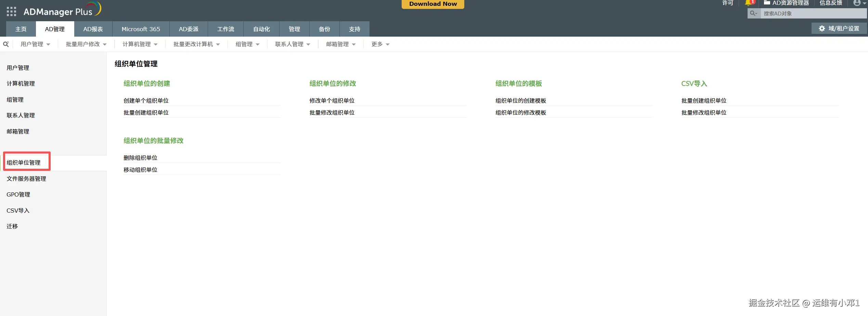Expand the 更多 dropdown
The height and width of the screenshot is (316, 868).
[x=380, y=44]
